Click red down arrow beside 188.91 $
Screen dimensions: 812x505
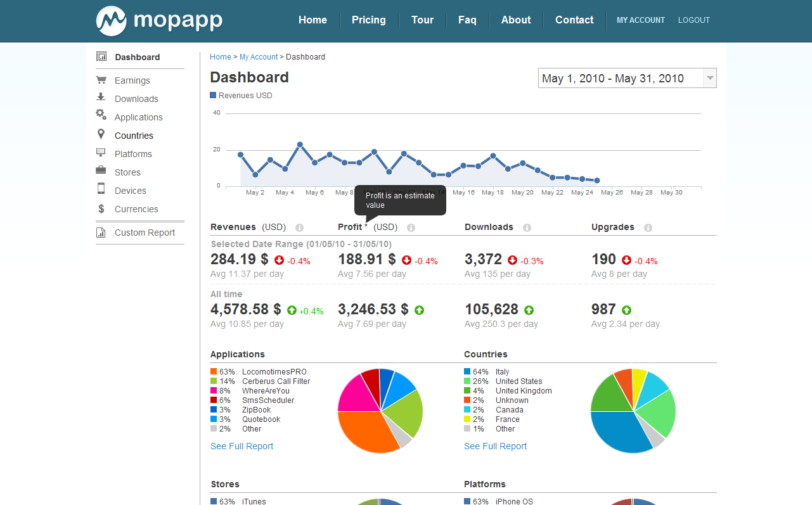(x=407, y=260)
